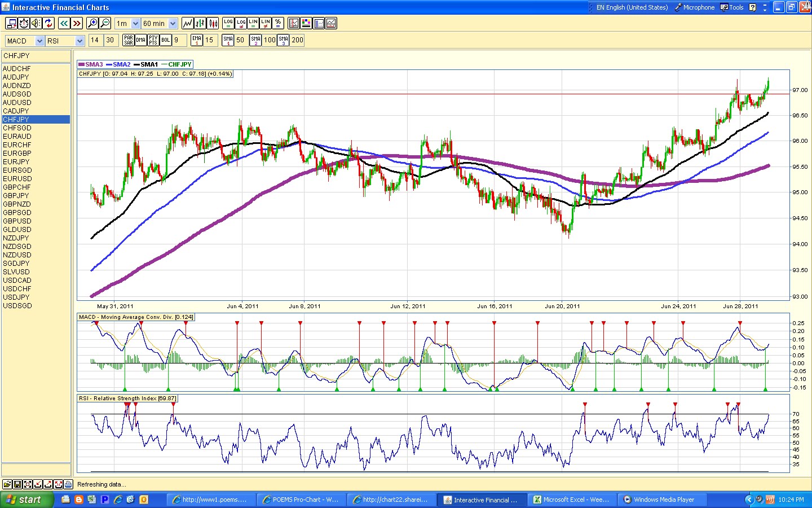This screenshot has width=812, height=508.
Task: Select the OHLC bar chart icon
Action: pos(200,23)
